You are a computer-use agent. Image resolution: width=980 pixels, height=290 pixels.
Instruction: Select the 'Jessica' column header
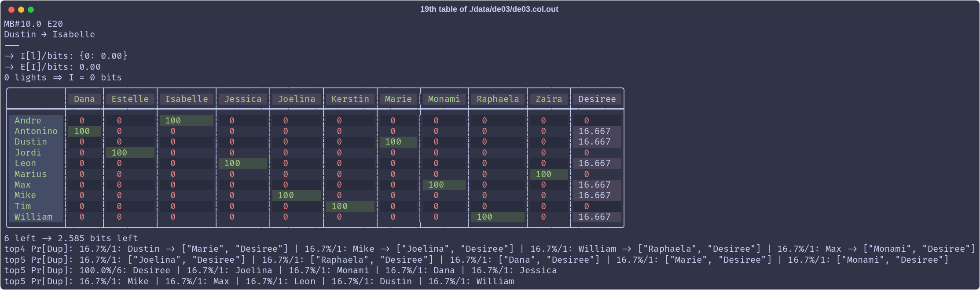coord(243,99)
